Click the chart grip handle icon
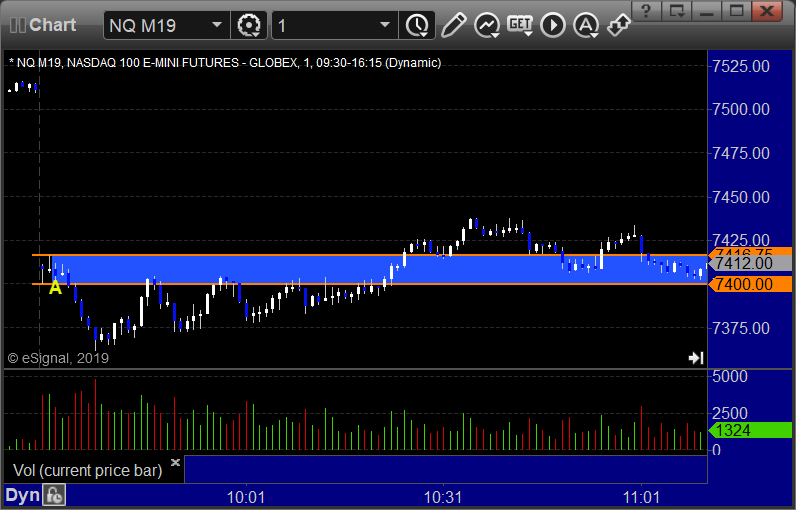Image resolution: width=796 pixels, height=510 pixels. click(18, 25)
